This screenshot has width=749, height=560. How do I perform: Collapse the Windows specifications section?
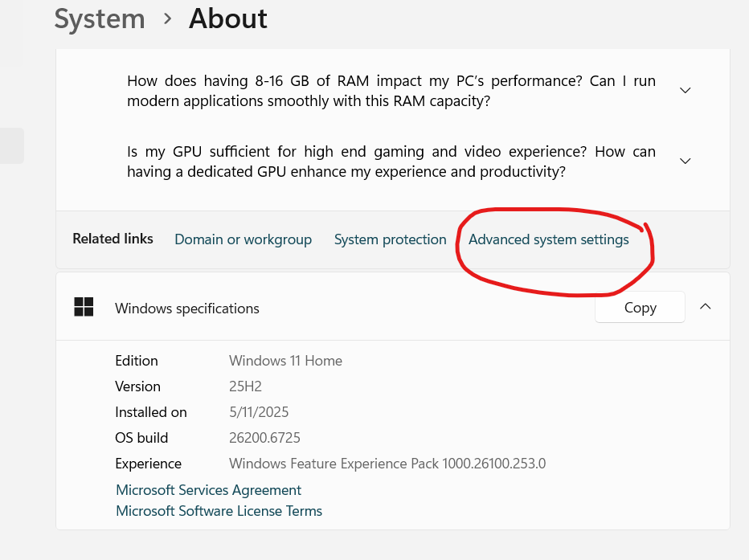point(705,306)
